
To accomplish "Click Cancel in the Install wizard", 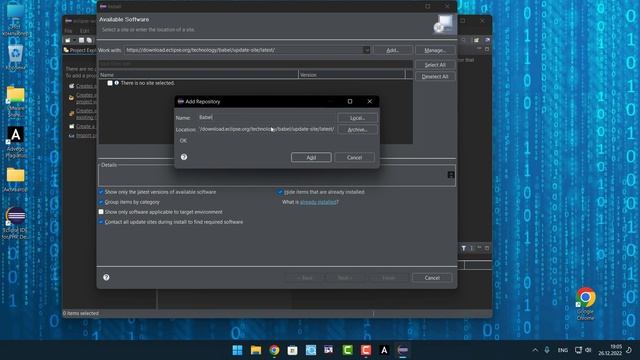I will pos(432,278).
